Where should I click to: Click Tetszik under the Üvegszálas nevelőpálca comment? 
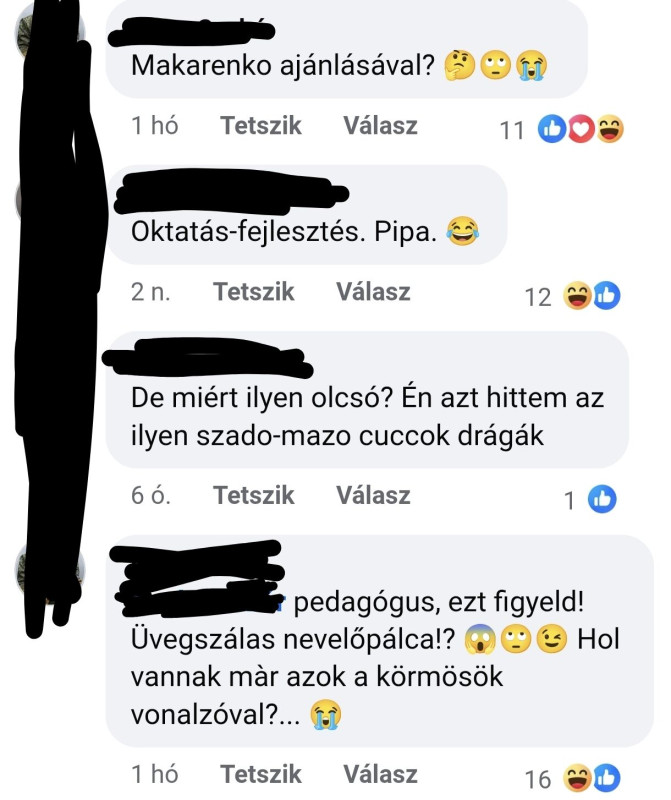click(261, 774)
